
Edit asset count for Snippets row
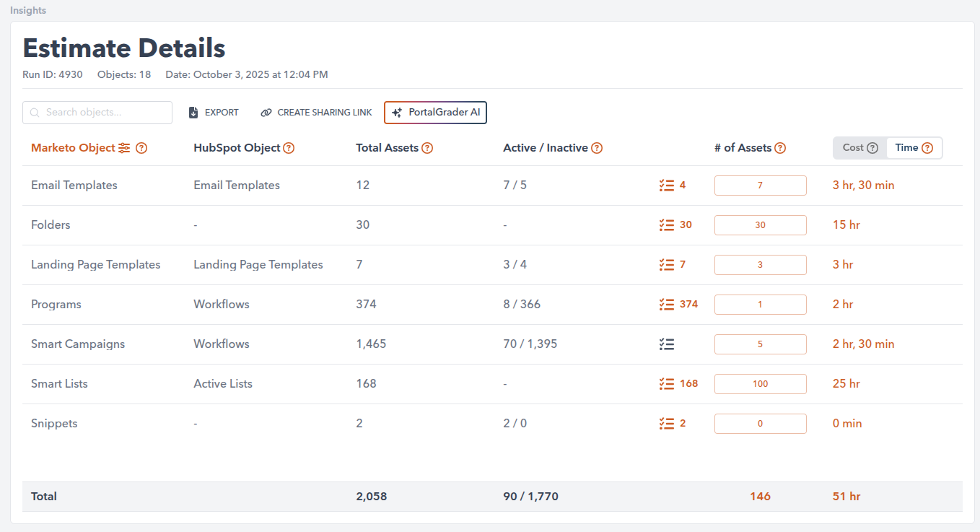(760, 424)
